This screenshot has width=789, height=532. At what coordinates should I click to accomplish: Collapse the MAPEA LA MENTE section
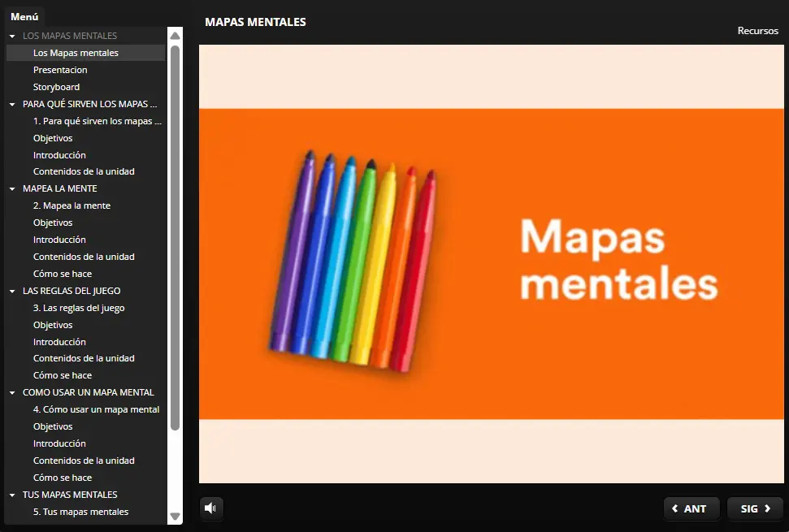pyautogui.click(x=12, y=189)
